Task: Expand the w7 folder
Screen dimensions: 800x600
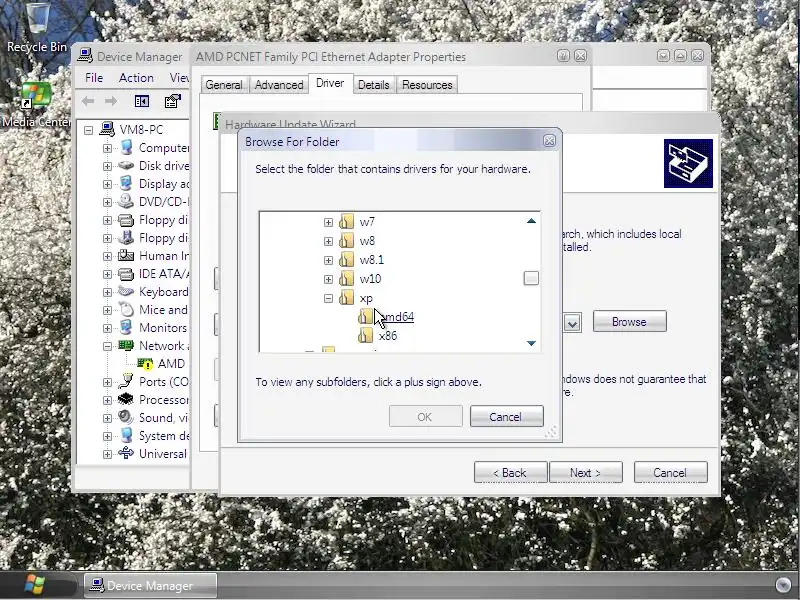Action: [328, 222]
